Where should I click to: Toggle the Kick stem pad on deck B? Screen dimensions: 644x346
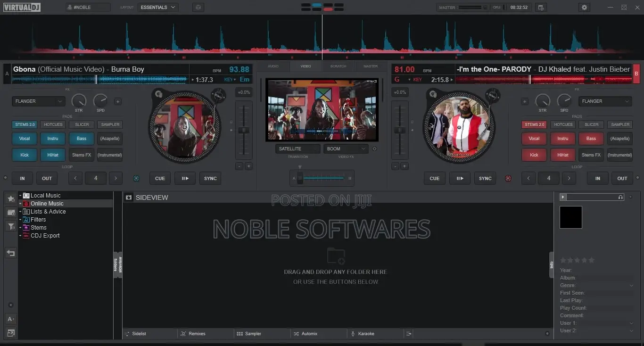pyautogui.click(x=534, y=155)
